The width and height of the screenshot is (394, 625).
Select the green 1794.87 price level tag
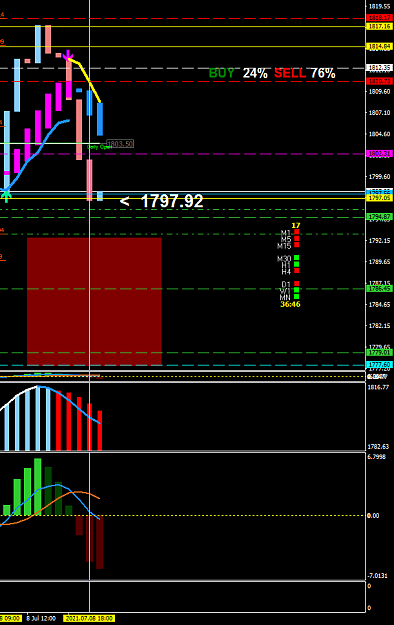[x=379, y=216]
